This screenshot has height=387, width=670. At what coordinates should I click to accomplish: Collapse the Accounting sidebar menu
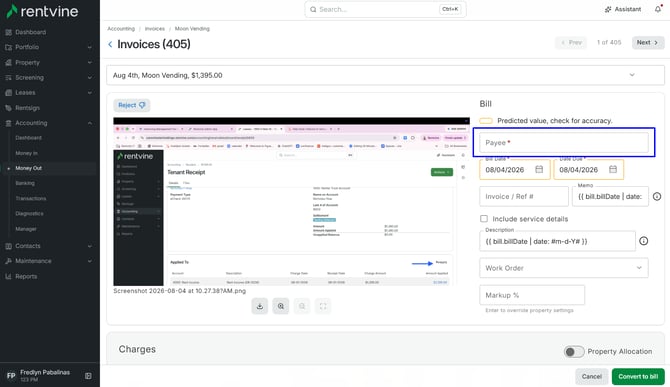[x=49, y=123]
